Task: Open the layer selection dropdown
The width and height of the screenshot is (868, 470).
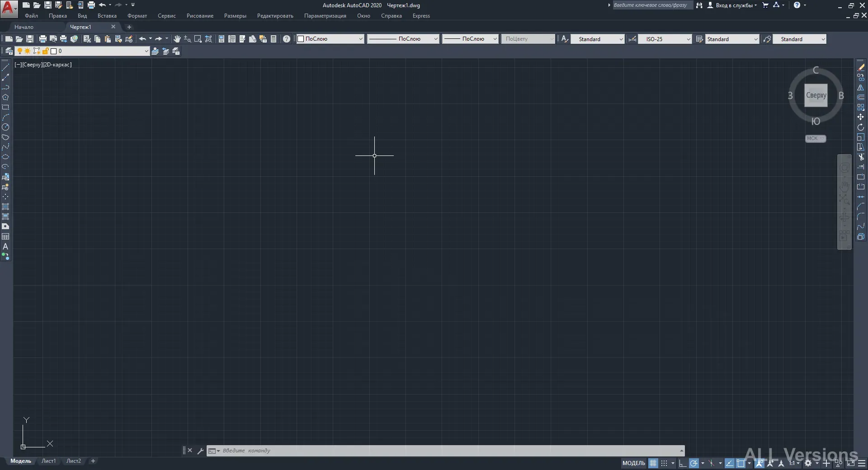Action: (x=83, y=51)
